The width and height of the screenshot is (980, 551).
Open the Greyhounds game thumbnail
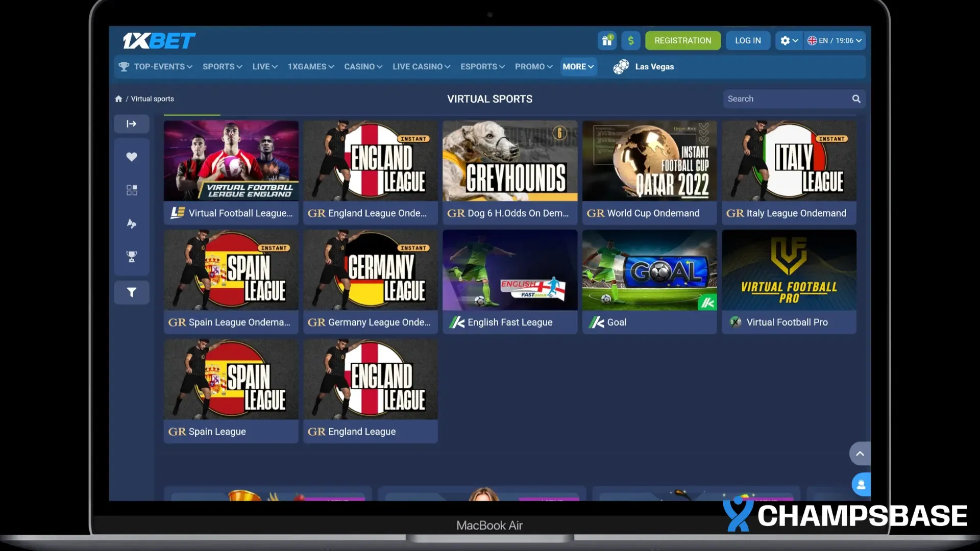(510, 161)
